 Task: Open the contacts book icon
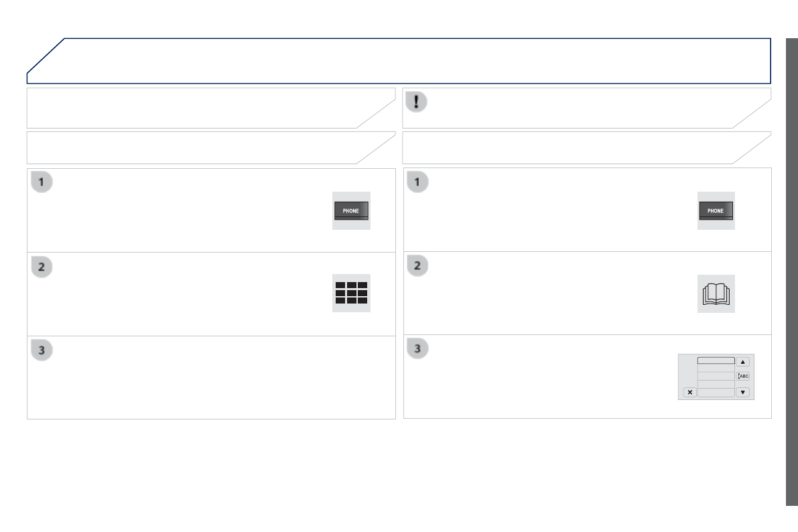pos(716,293)
